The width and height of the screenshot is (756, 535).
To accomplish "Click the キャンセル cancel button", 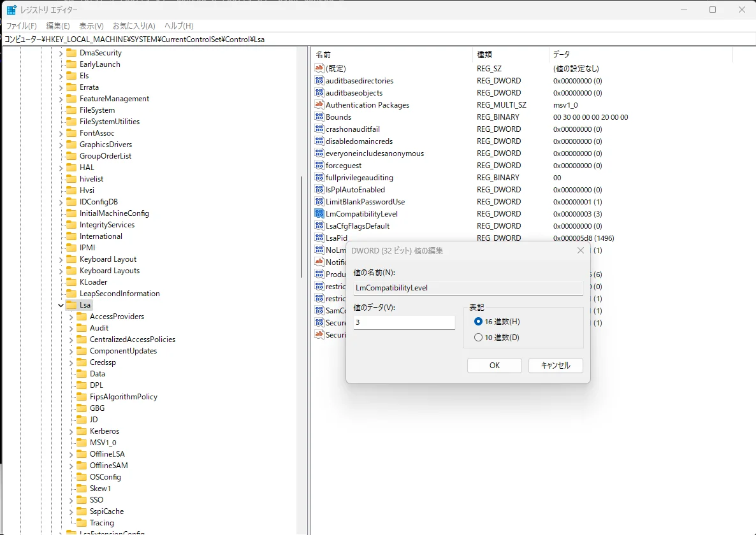I will (555, 366).
